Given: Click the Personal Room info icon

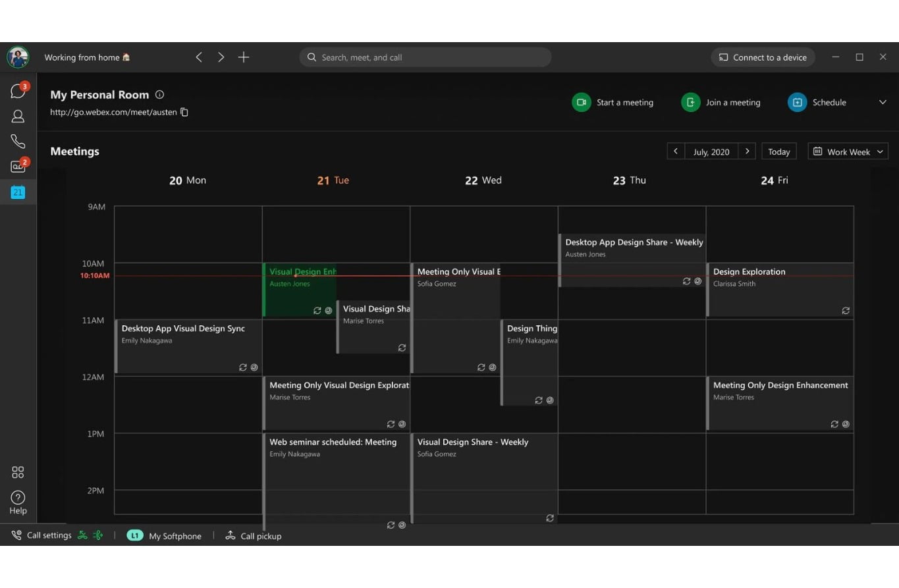Looking at the screenshot, I should coord(159,95).
